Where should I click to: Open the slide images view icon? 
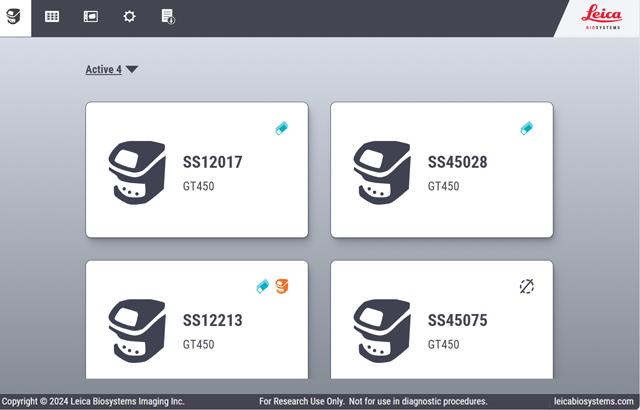click(x=91, y=17)
